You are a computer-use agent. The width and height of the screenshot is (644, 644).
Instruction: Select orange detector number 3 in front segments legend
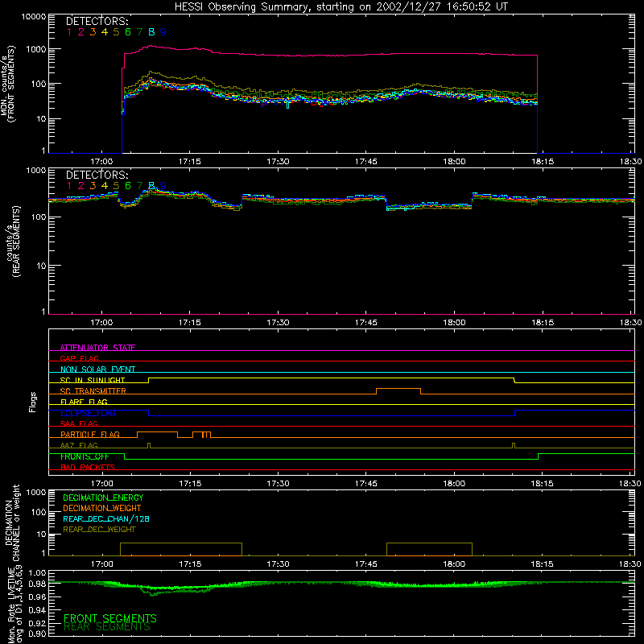tap(93, 32)
